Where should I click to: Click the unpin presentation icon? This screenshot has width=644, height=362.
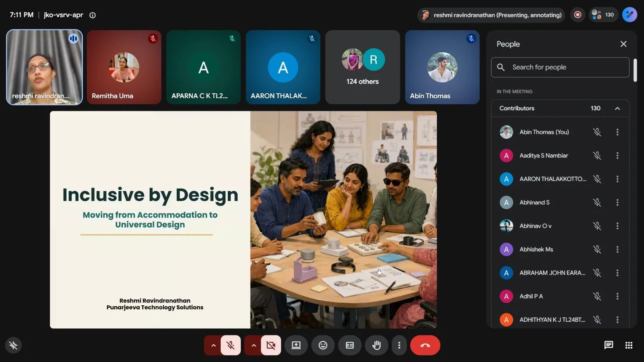pos(13,345)
